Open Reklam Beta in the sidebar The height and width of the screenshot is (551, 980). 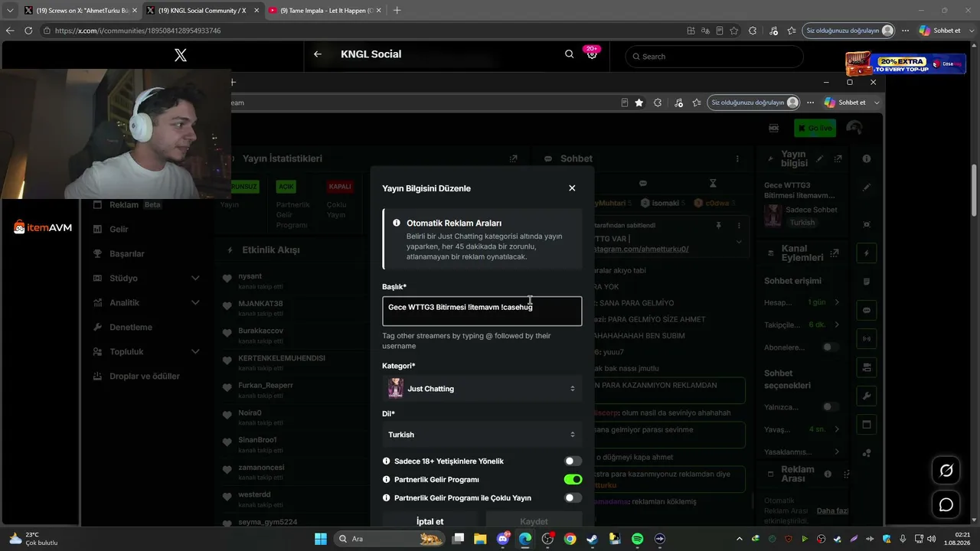click(127, 204)
